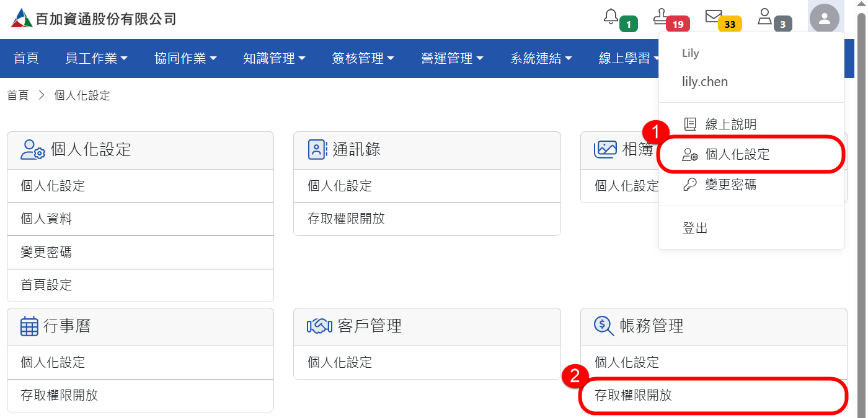Open 個人化設定 under 通訊錄 card
This screenshot has width=868, height=418.
click(427, 186)
